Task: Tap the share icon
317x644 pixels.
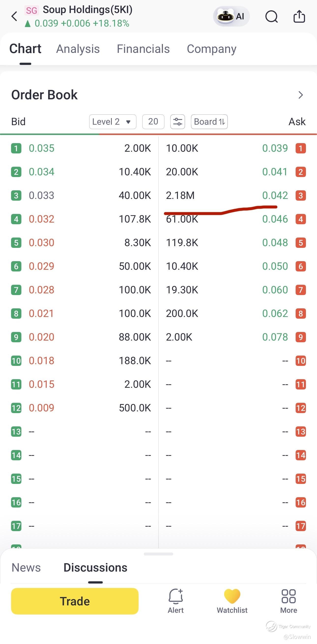Action: [x=299, y=16]
